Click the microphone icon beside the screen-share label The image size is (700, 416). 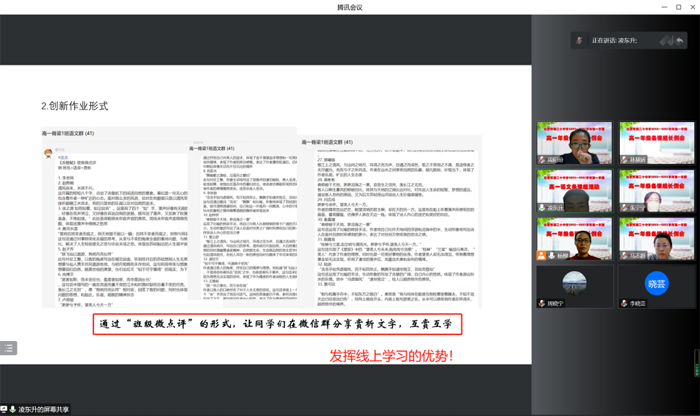(x=12, y=409)
